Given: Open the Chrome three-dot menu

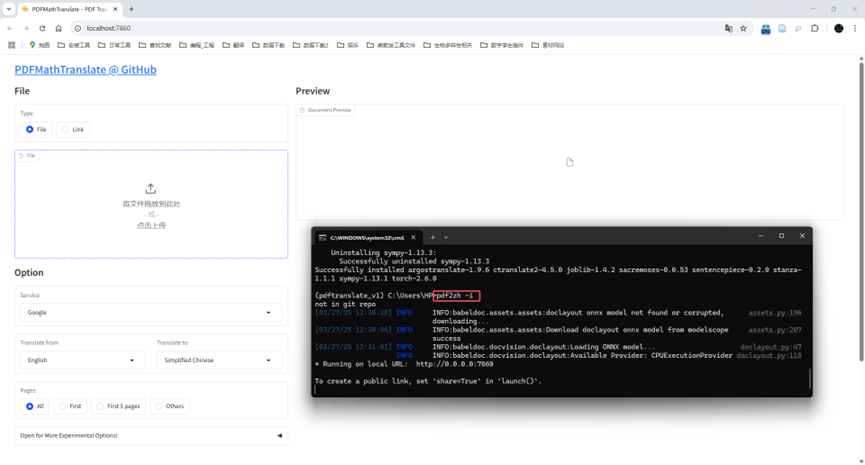Looking at the screenshot, I should pos(855,28).
